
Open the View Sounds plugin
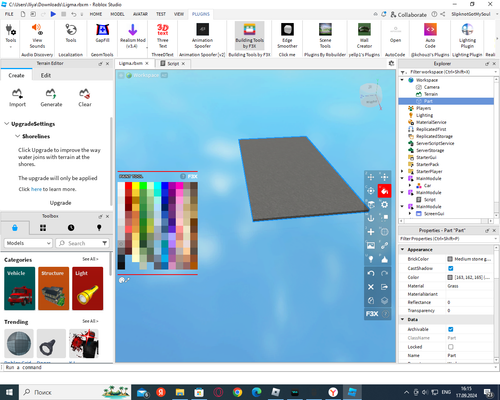pyautogui.click(x=37, y=36)
